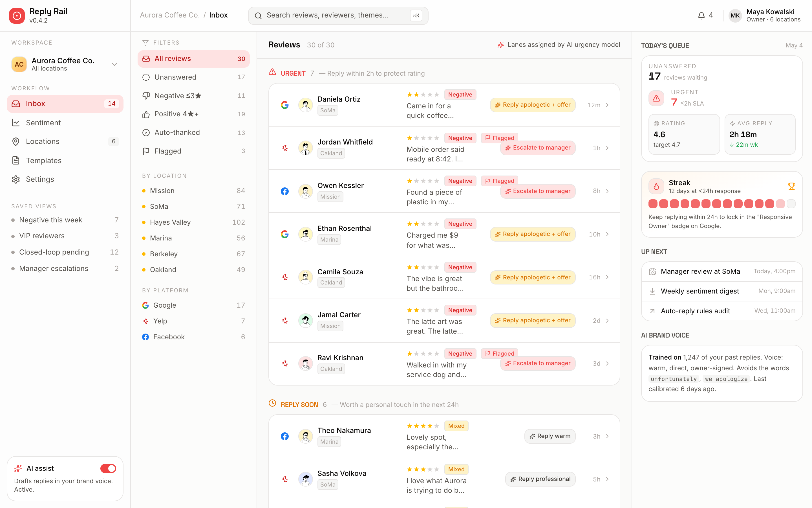Image resolution: width=812 pixels, height=508 pixels.
Task: Filter by Hayes Valley location
Action: [194, 222]
